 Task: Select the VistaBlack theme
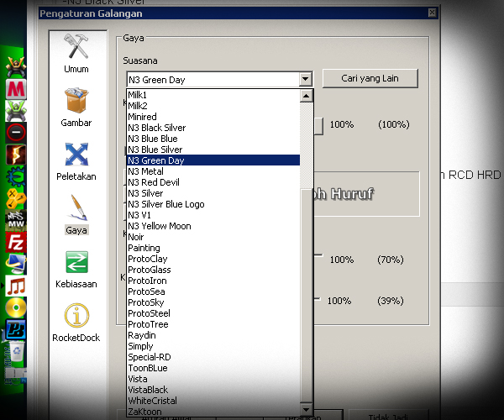213,390
